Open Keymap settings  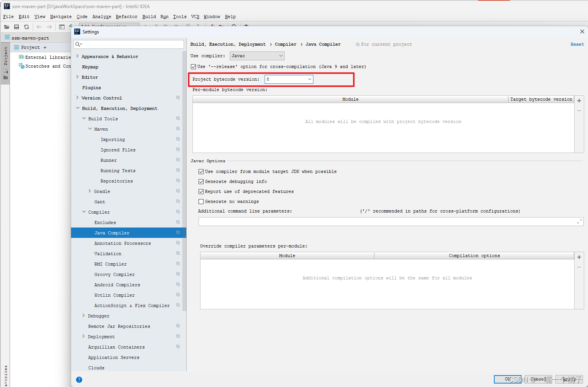click(90, 67)
